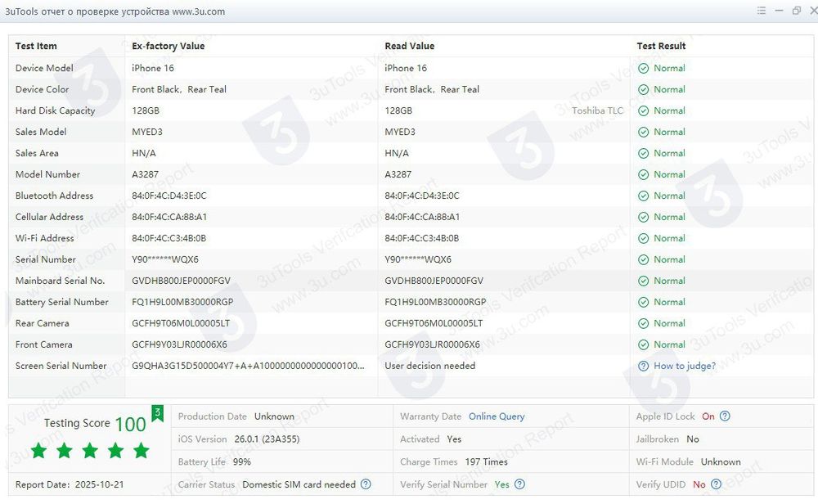Select ex-factory Wi-Fi address 84:0F:4C:C3:4B:0B
This screenshot has height=504, width=818.
[169, 238]
